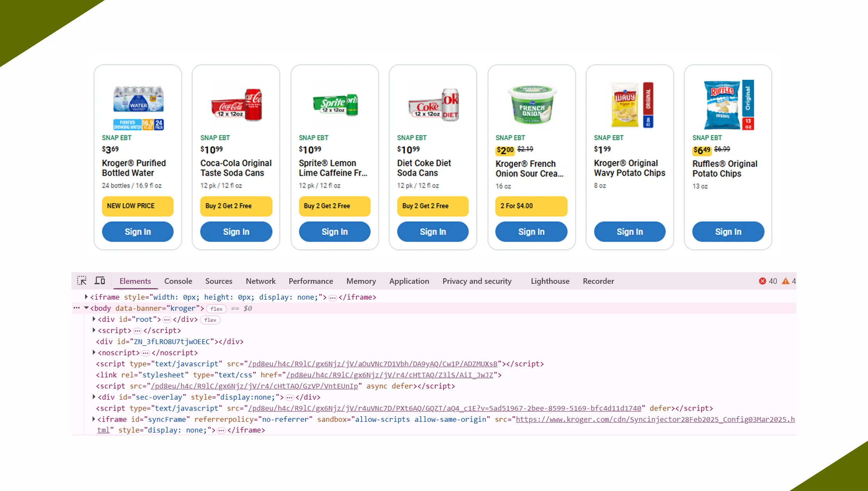The width and height of the screenshot is (868, 491).
Task: Toggle the flex badge on body element
Action: coord(216,309)
